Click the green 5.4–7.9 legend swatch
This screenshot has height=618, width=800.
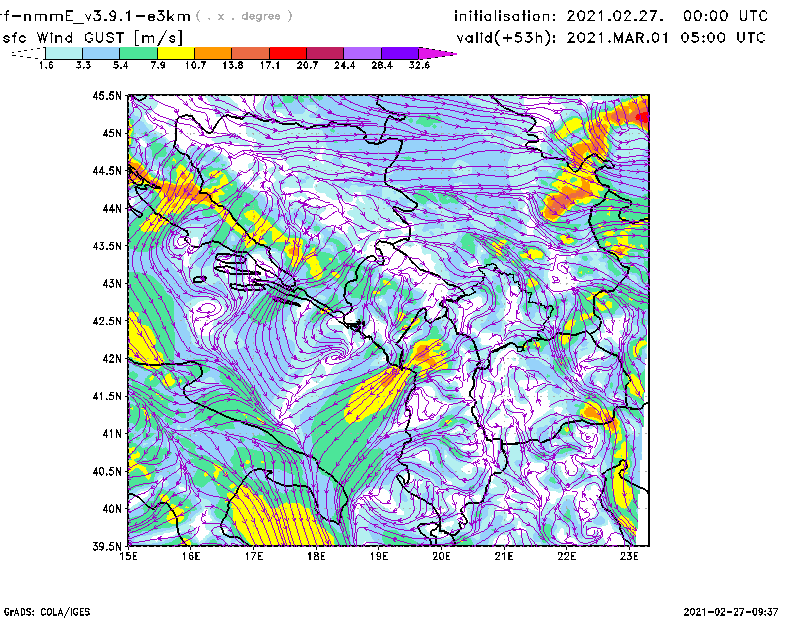pyautogui.click(x=138, y=53)
